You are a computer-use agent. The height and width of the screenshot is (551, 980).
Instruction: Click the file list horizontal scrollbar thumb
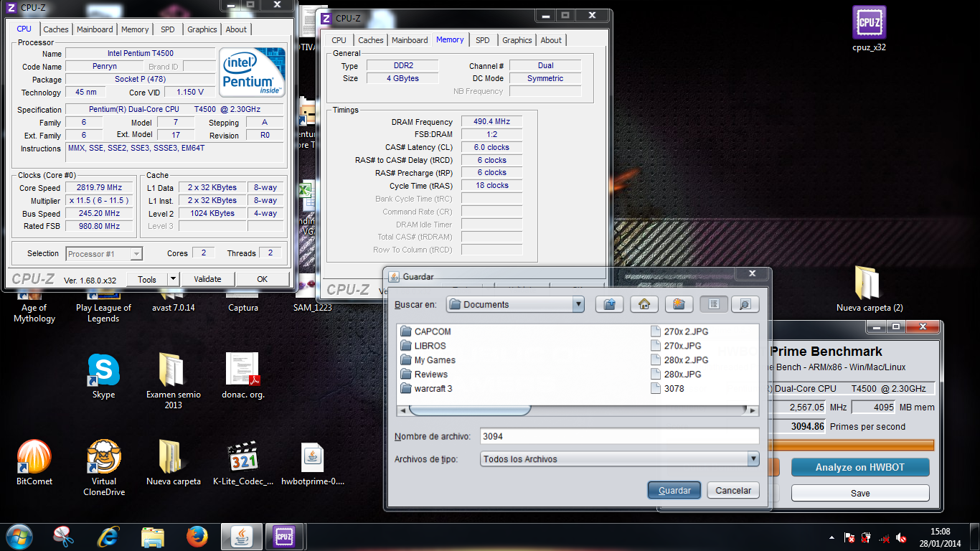click(x=470, y=410)
